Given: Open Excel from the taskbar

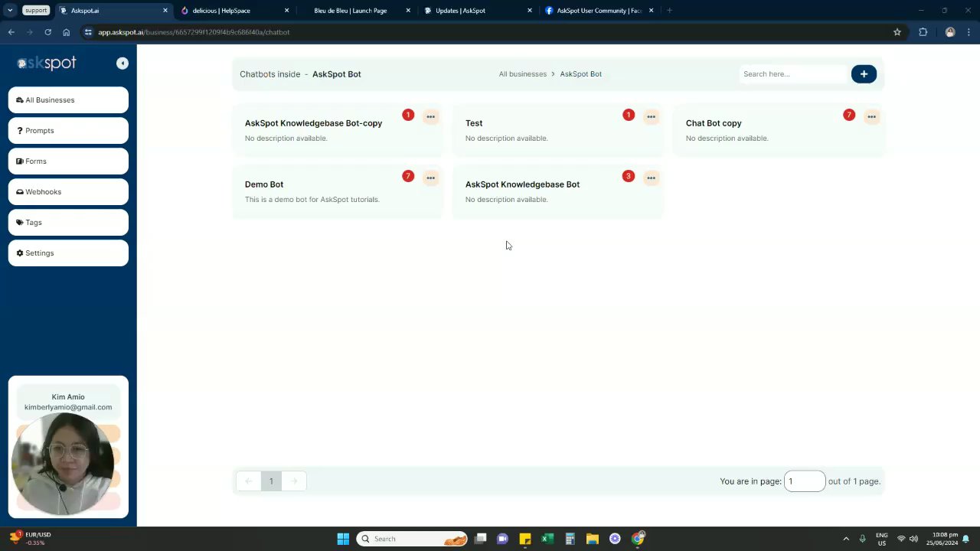Looking at the screenshot, I should [547, 539].
